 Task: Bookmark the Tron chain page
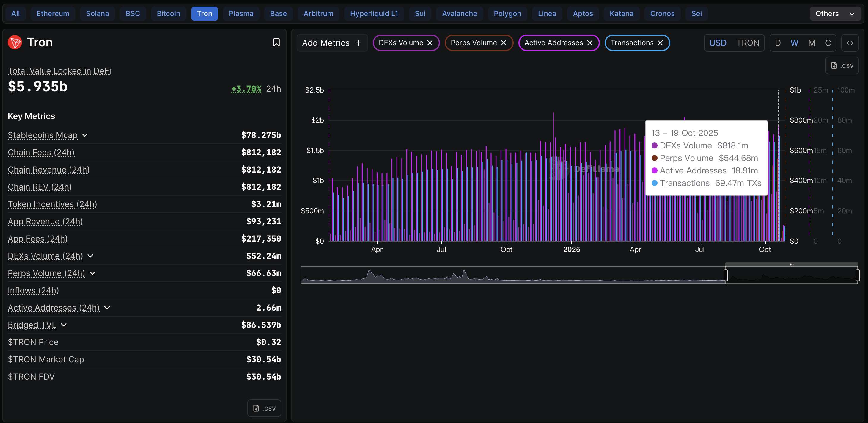pos(276,42)
